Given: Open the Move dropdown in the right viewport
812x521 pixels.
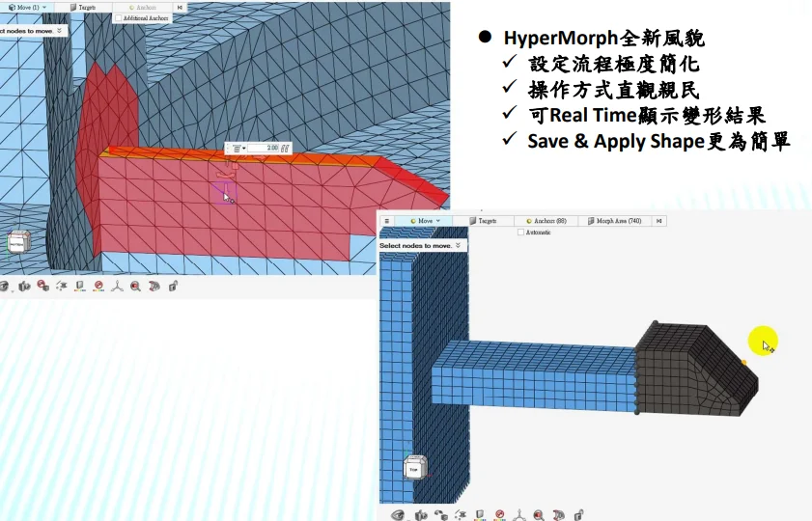Looking at the screenshot, I should pyautogui.click(x=426, y=221).
